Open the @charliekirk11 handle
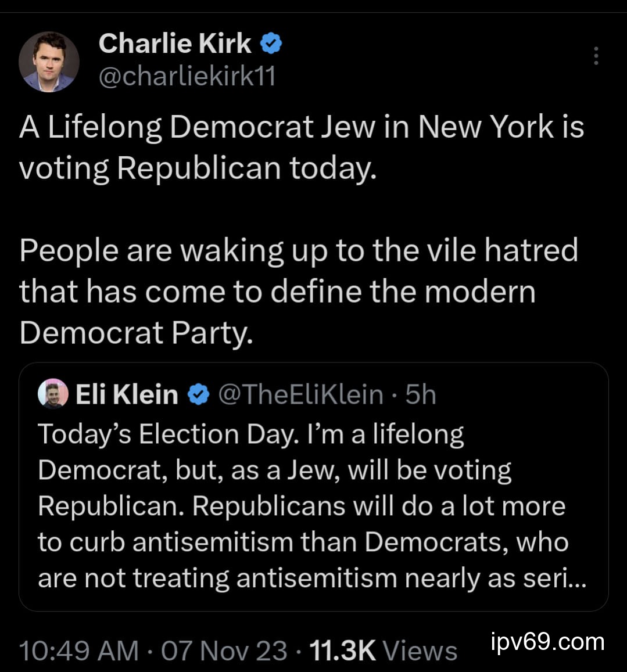 (x=187, y=76)
